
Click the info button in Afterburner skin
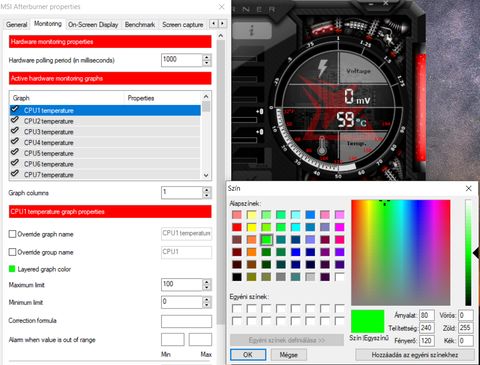coord(252,31)
